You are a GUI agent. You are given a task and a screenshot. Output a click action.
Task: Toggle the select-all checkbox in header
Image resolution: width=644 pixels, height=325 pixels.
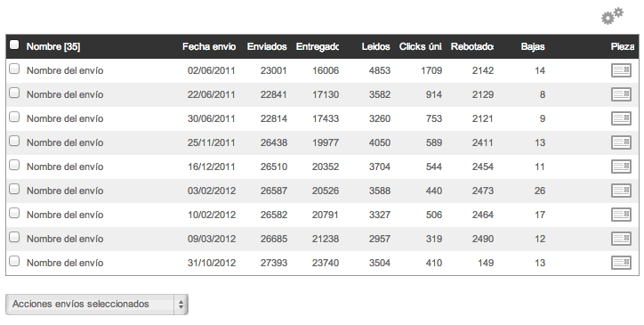tap(14, 45)
